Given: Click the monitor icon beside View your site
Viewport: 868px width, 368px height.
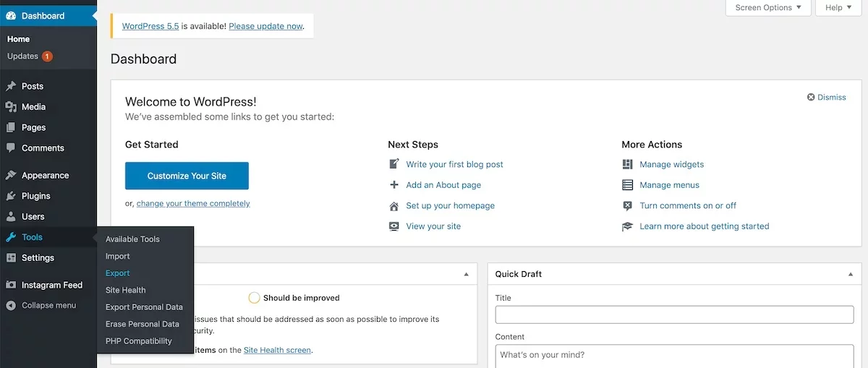Looking at the screenshot, I should [x=394, y=226].
